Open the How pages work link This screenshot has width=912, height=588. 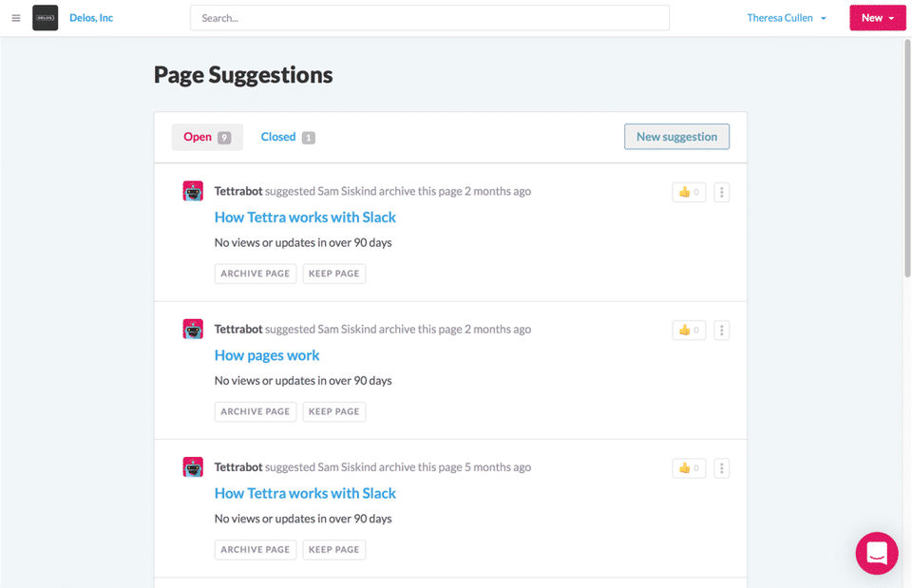click(267, 355)
